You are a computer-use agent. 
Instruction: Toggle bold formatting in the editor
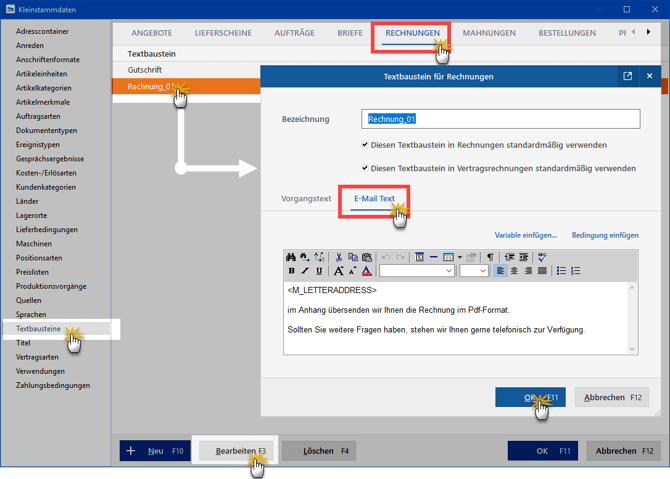[291, 271]
